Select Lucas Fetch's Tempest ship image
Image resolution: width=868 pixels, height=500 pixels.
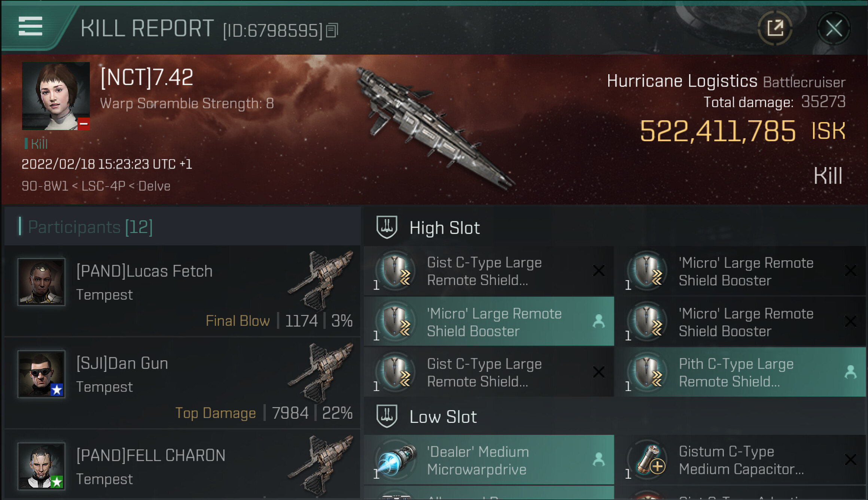tap(320, 281)
